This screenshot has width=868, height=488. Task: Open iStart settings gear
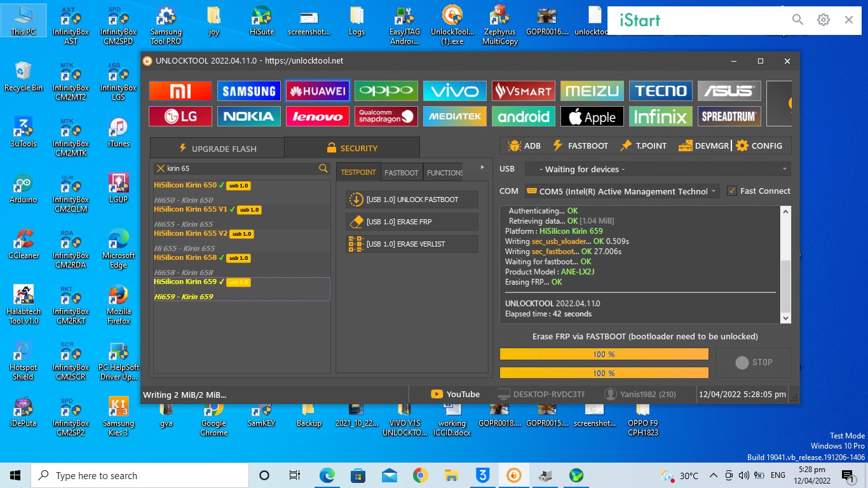click(x=824, y=20)
